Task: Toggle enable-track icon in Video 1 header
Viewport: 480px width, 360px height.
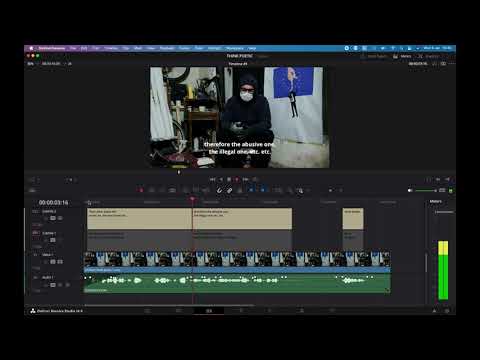Action: click(60, 262)
